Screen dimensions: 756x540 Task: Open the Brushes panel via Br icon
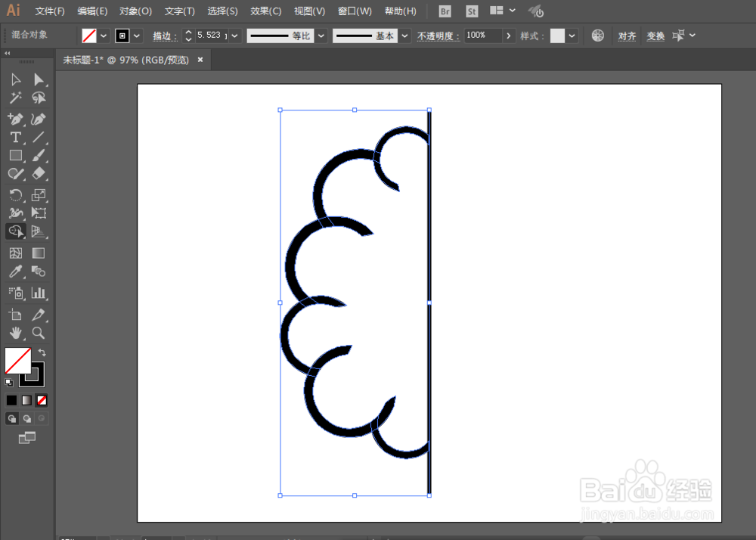[444, 11]
